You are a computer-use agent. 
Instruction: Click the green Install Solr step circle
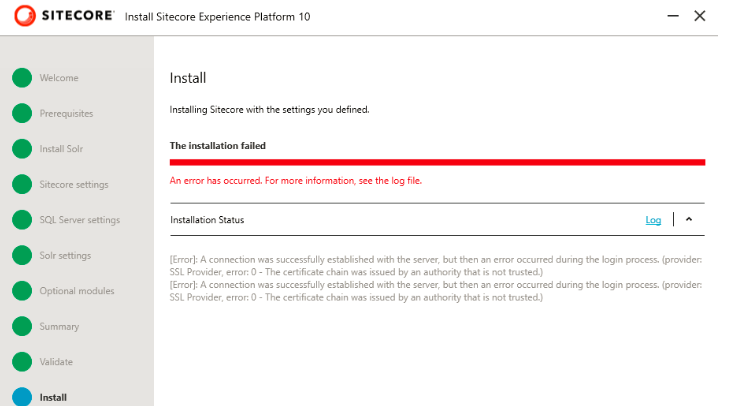click(22, 149)
